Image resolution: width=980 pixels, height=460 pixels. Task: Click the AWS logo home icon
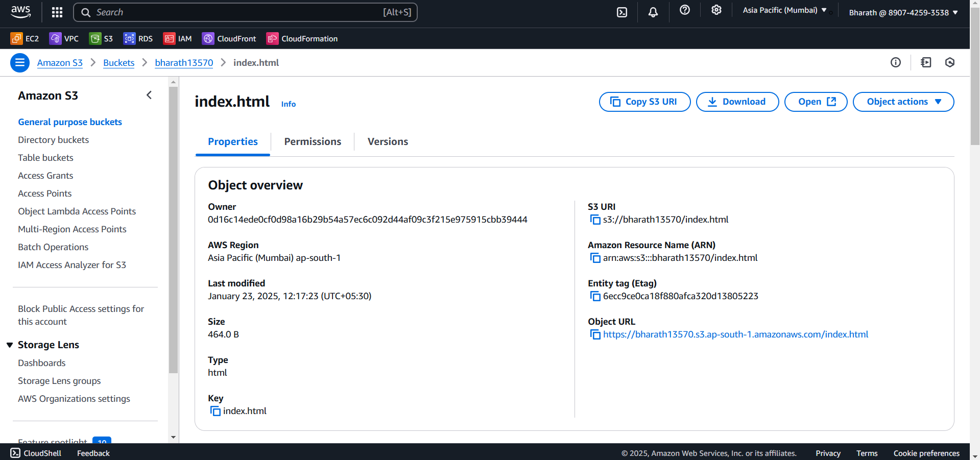click(21, 12)
